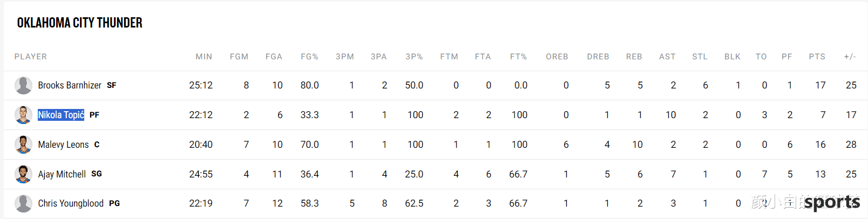Sort by MIN column header
Image resolution: width=868 pixels, height=219 pixels.
(x=204, y=57)
